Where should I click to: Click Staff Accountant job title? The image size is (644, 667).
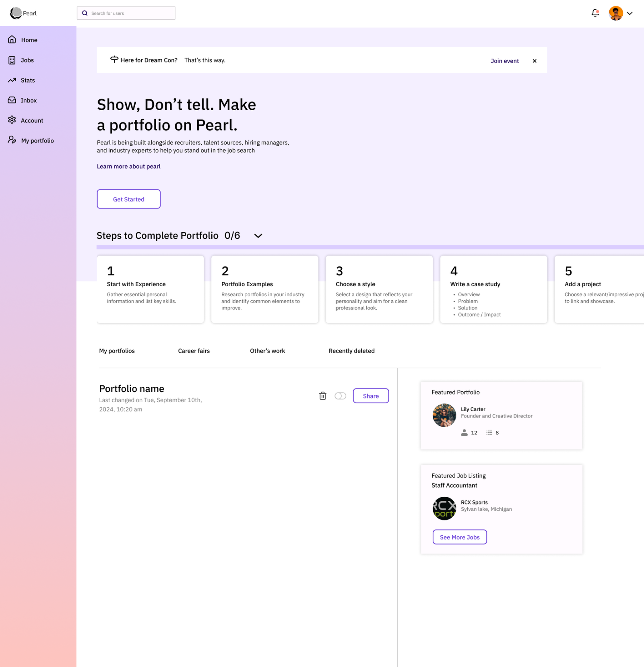(x=454, y=485)
